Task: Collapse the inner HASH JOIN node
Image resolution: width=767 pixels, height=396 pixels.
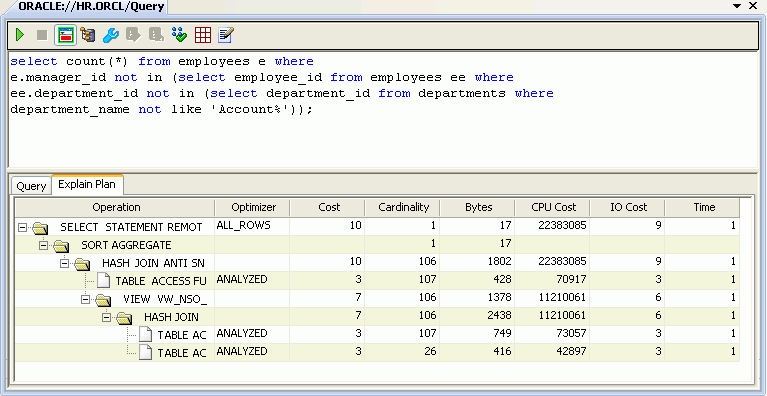Action: point(107,317)
